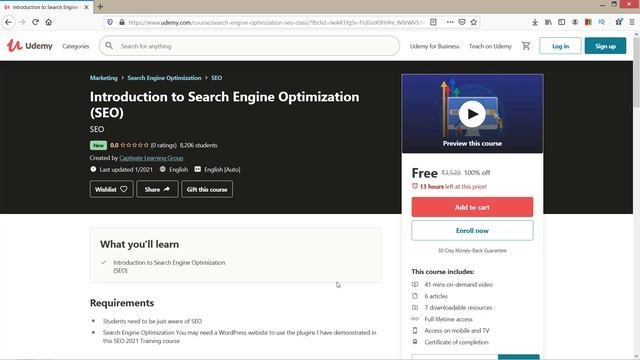Viewport: 640px width, 360px height.
Task: Click the '8,206 students' text
Action: 198,145
